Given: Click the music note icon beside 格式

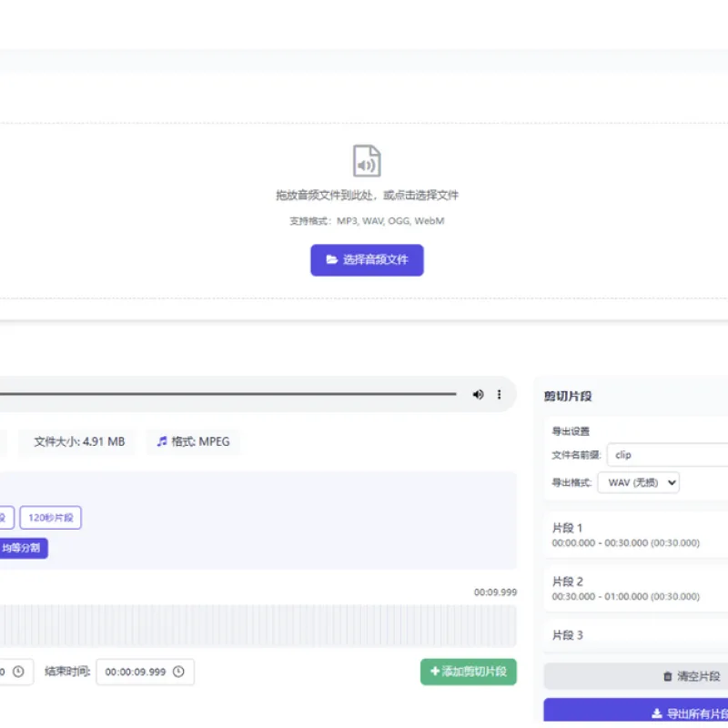Looking at the screenshot, I should [162, 441].
